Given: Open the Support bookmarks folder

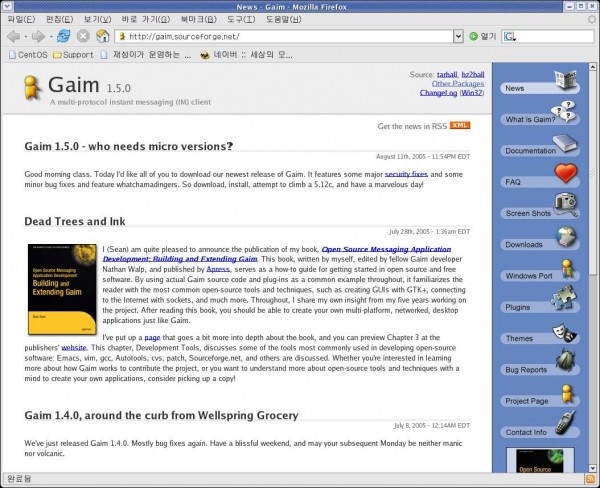Looking at the screenshot, I should click(73, 55).
